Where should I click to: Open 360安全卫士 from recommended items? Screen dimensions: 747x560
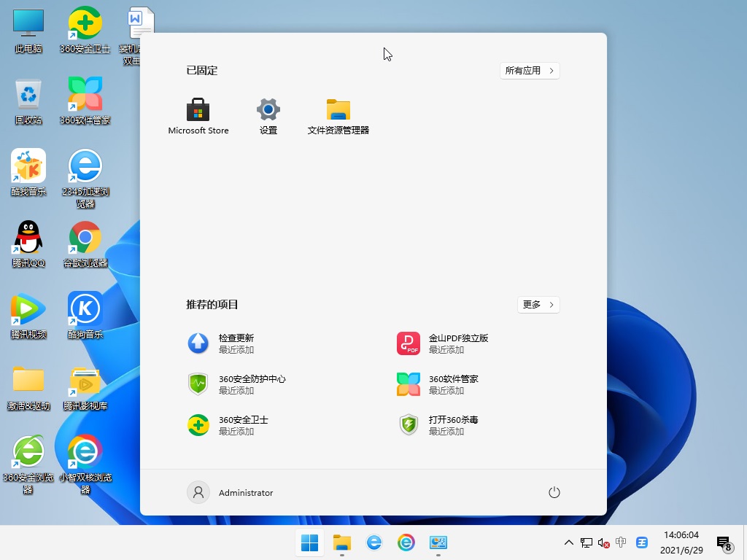pos(233,425)
